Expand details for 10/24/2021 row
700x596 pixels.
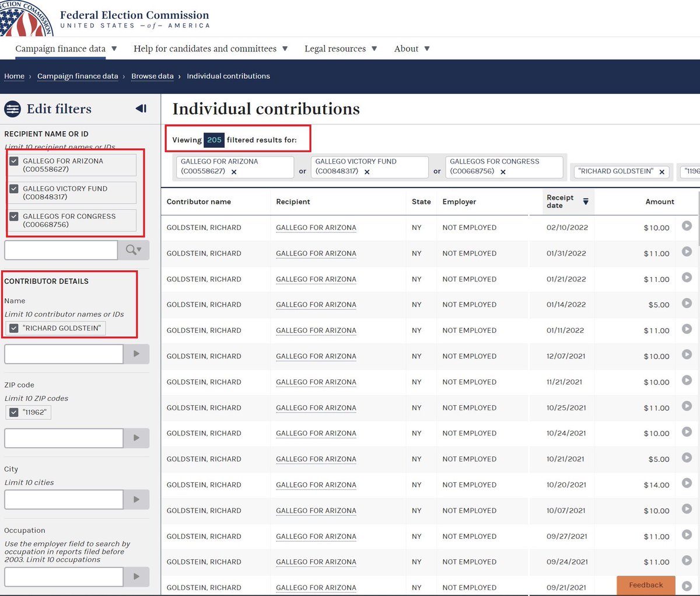pos(687,431)
